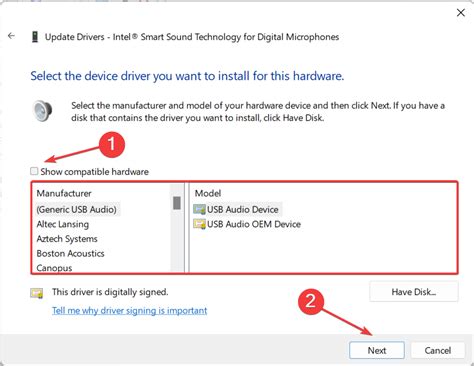This screenshot has height=366, width=474.
Task: Click the USB Audio OEM Device driver icon
Action: [x=199, y=224]
